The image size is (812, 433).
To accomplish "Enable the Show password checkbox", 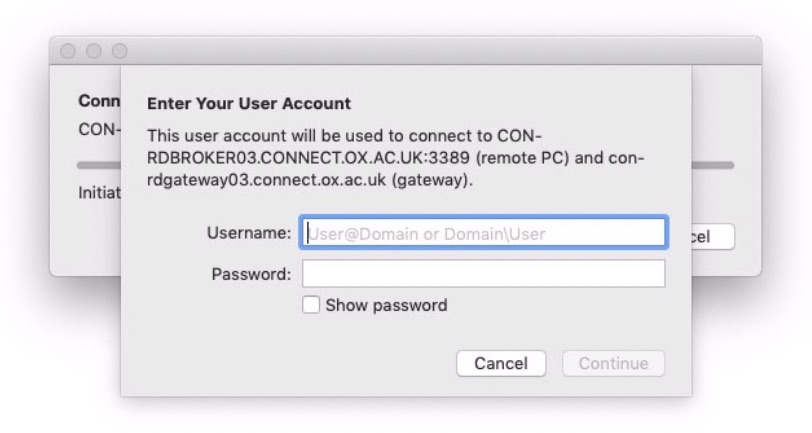I will [x=311, y=305].
